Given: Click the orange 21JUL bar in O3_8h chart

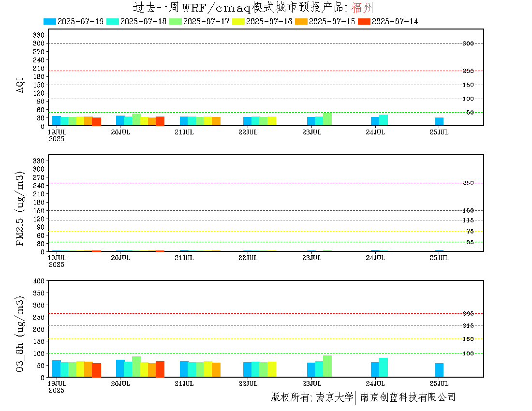Looking at the screenshot, I should tap(216, 370).
